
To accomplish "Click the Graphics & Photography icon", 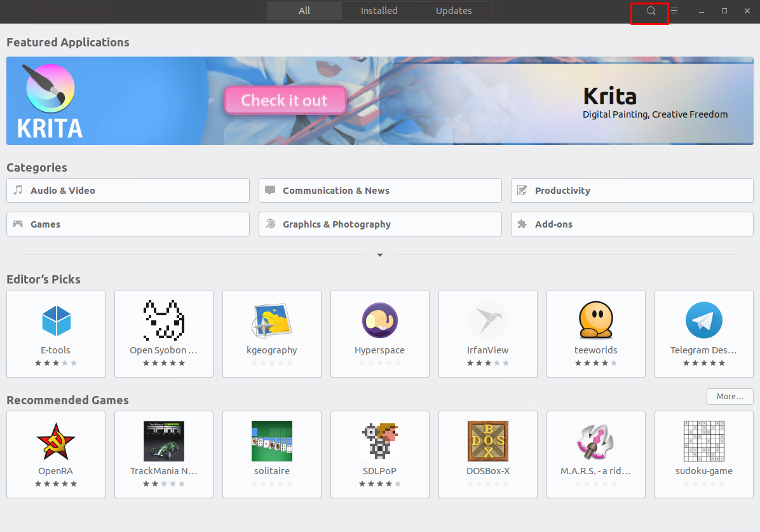I will pos(271,224).
